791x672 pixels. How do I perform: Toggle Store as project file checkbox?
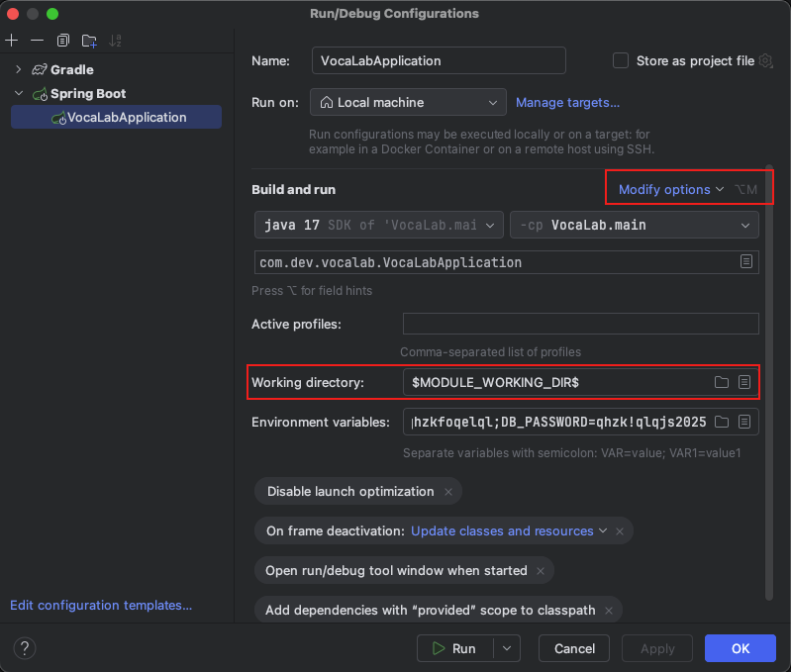pyautogui.click(x=621, y=61)
